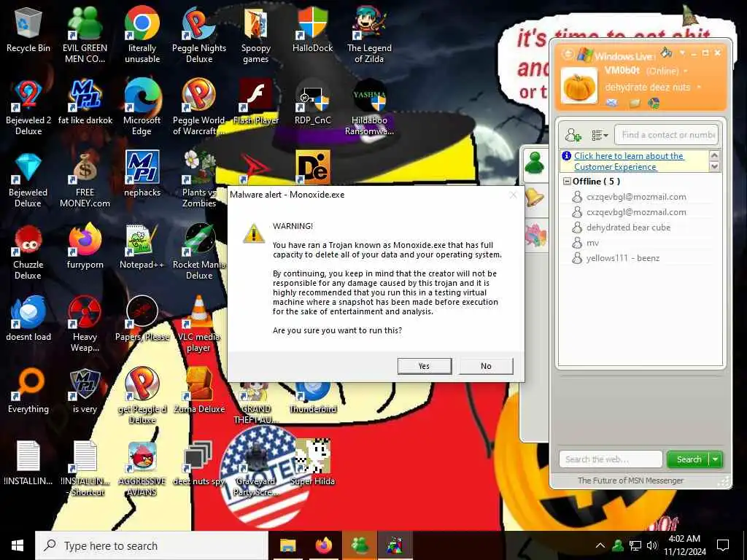Open the Rocket Mania Deluxe shortcut

pyautogui.click(x=199, y=252)
